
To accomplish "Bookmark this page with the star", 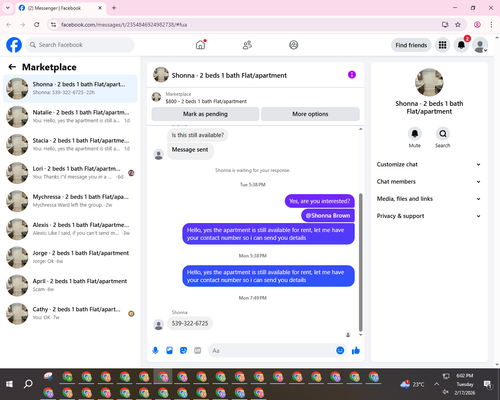I will pos(458,25).
